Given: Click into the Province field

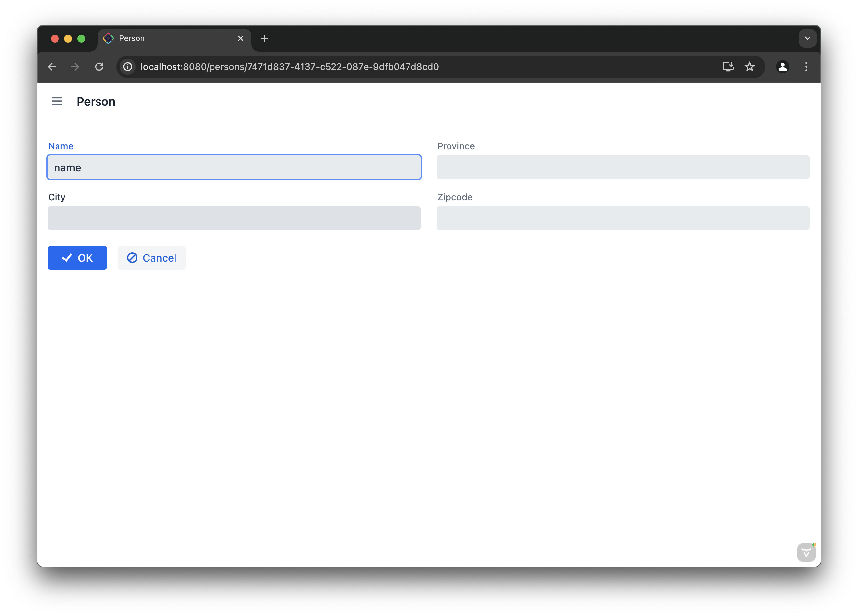Looking at the screenshot, I should (x=623, y=167).
